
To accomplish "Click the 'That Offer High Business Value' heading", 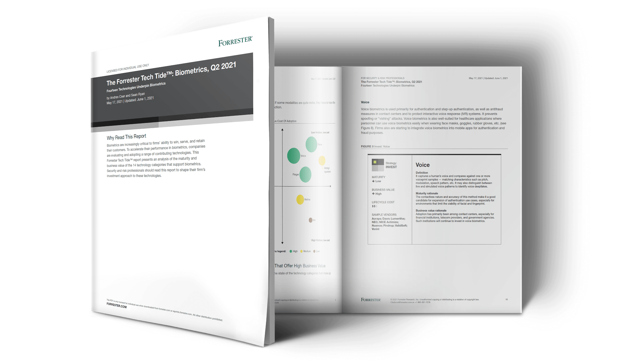I will pyautogui.click(x=300, y=266).
